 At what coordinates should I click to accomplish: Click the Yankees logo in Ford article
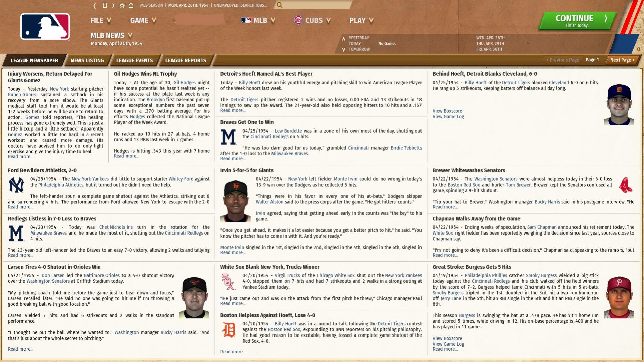tap(16, 185)
